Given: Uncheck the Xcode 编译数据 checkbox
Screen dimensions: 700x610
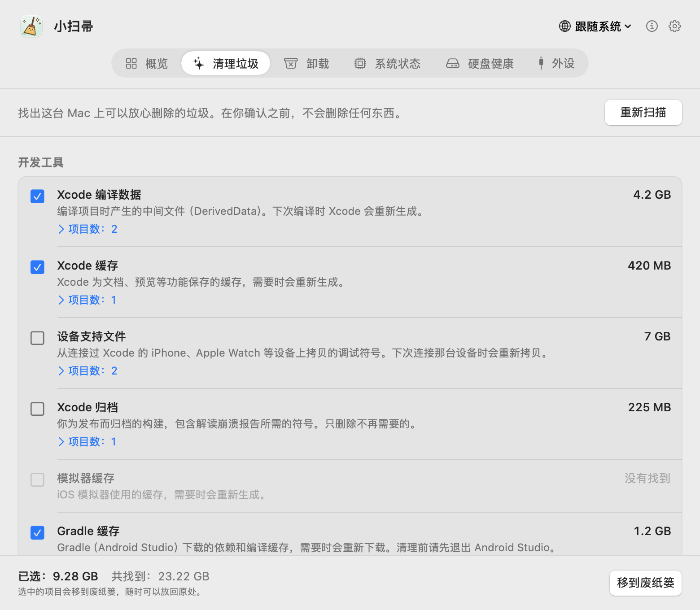Looking at the screenshot, I should (37, 196).
